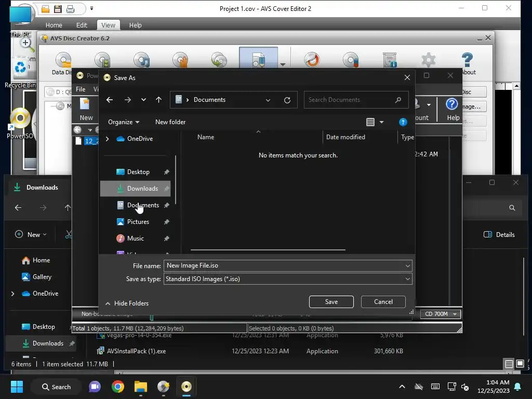This screenshot has height=399, width=532.
Task: Open CD 700M media size dropdown
Action: click(441, 314)
